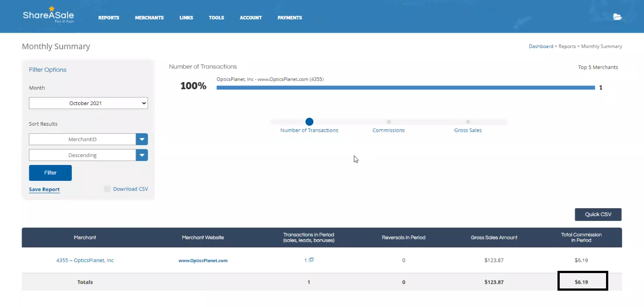Viewport: 644px width, 307px height.
Task: Click the Merchant column header
Action: 85,237
